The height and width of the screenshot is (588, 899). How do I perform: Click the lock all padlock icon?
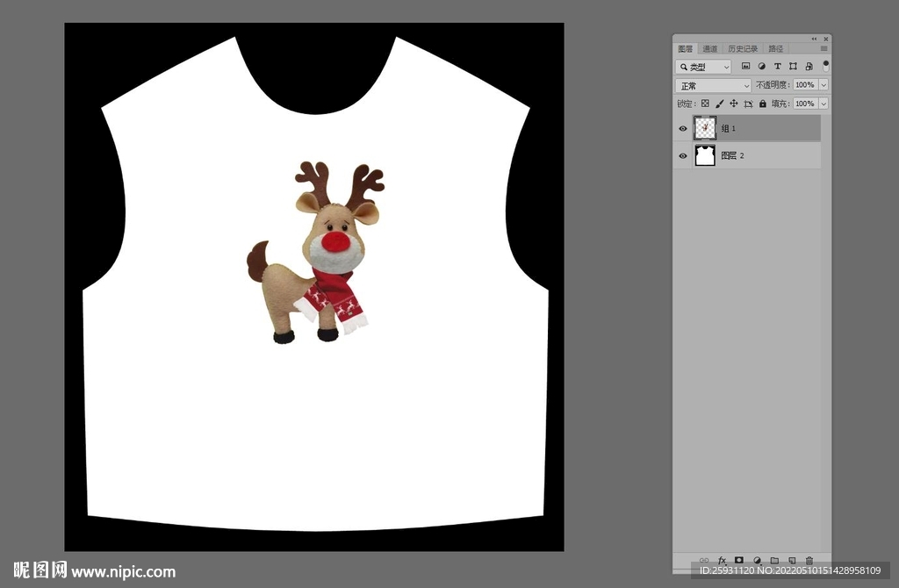point(762,104)
